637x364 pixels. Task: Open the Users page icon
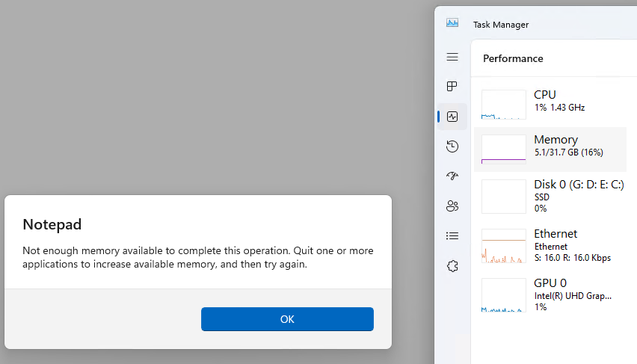tap(452, 206)
